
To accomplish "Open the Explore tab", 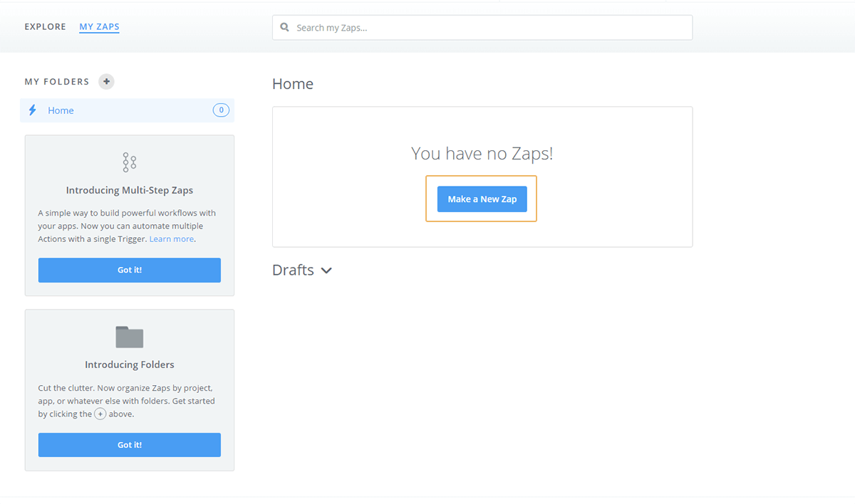I will click(x=45, y=27).
